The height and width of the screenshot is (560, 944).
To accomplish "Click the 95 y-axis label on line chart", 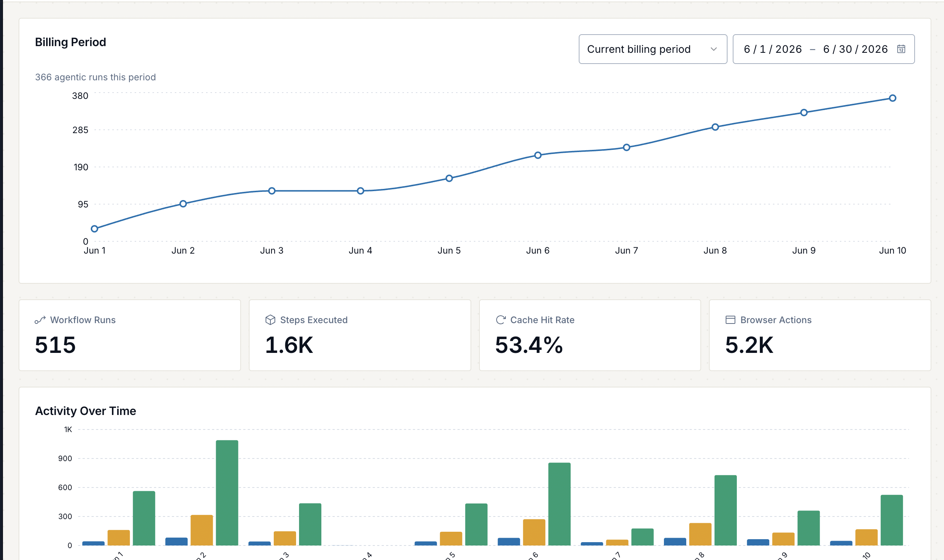I will click(83, 205).
